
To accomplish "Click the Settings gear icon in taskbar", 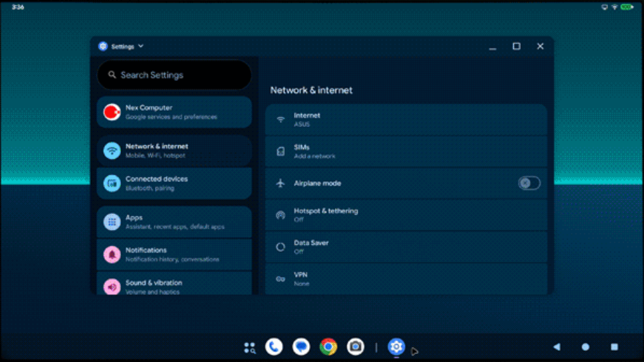I will pos(396,347).
